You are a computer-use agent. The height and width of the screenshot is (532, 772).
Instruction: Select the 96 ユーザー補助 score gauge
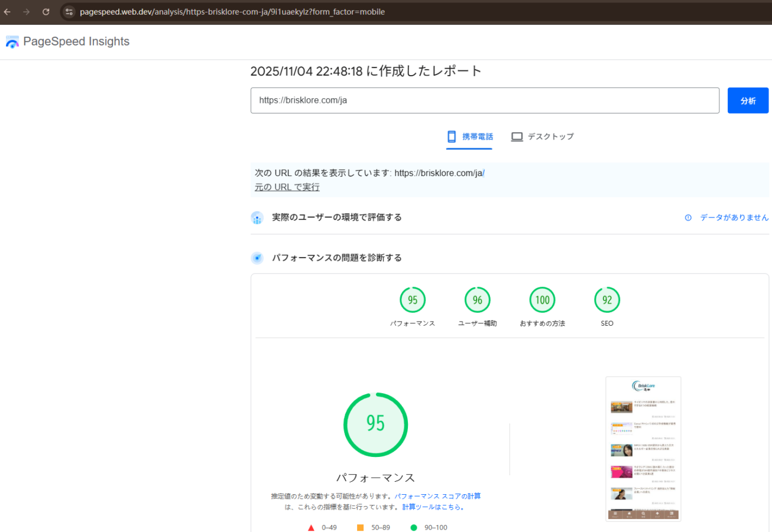click(477, 300)
